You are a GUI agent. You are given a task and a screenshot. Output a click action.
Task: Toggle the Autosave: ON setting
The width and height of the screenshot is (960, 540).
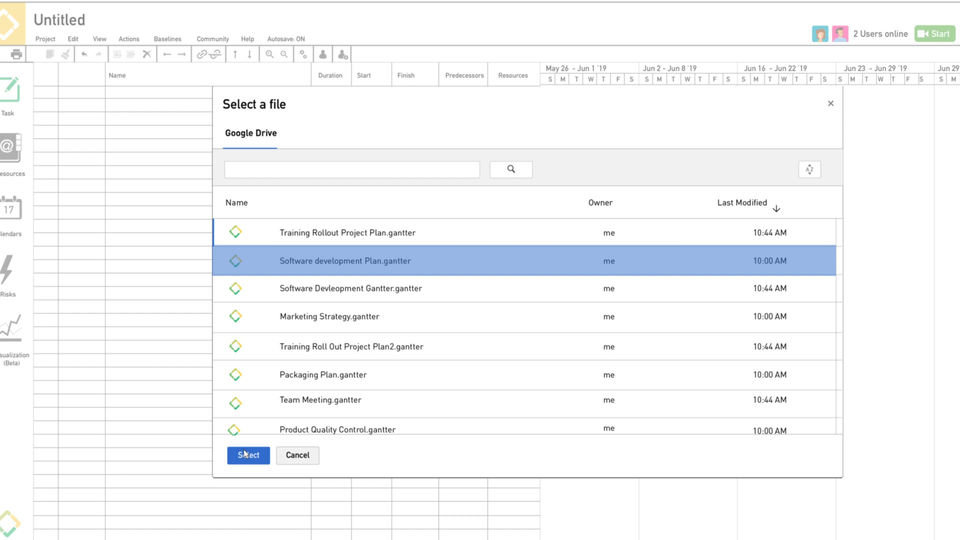click(286, 39)
